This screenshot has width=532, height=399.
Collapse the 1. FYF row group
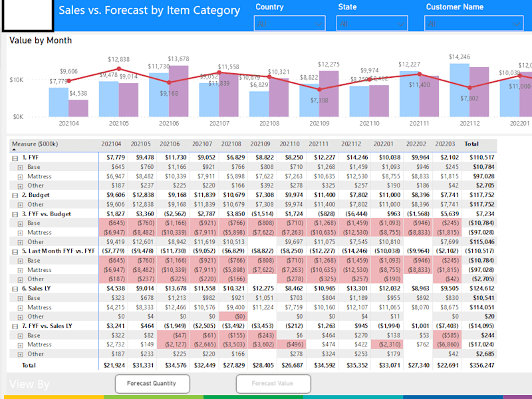point(15,158)
